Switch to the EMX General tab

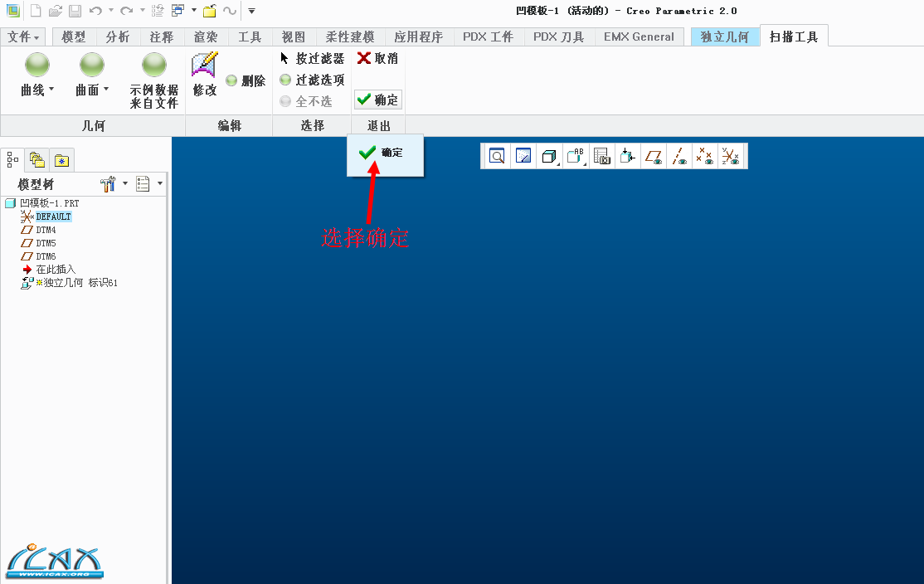(639, 37)
